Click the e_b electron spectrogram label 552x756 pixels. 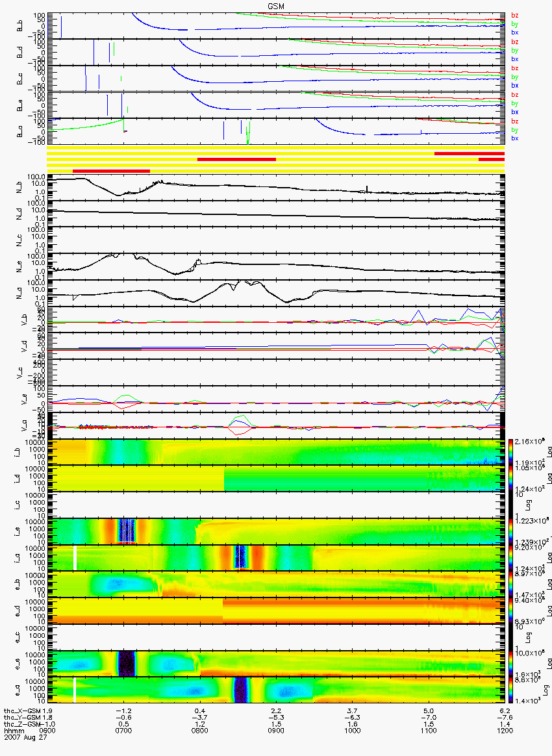(x=18, y=585)
